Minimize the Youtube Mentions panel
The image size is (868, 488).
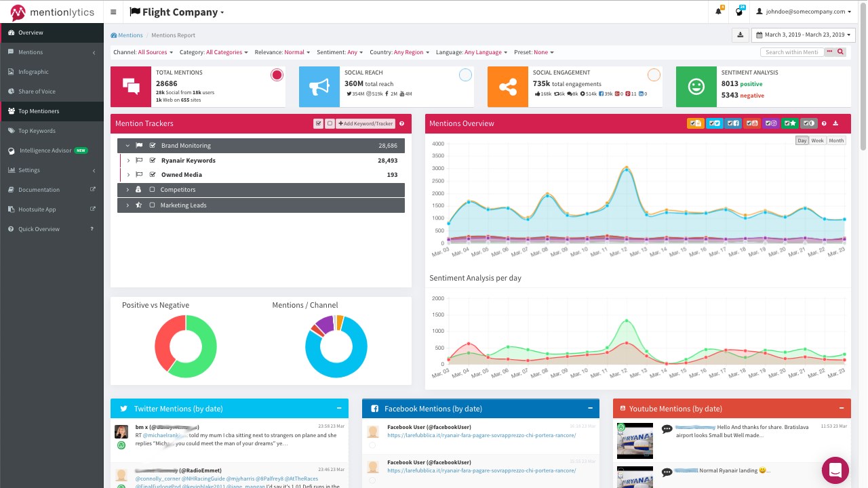point(842,408)
